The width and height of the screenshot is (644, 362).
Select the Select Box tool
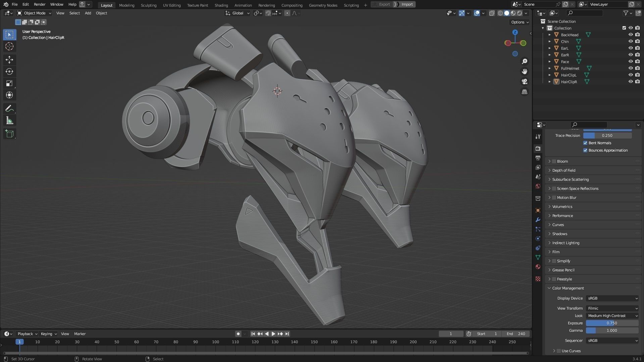click(9, 35)
